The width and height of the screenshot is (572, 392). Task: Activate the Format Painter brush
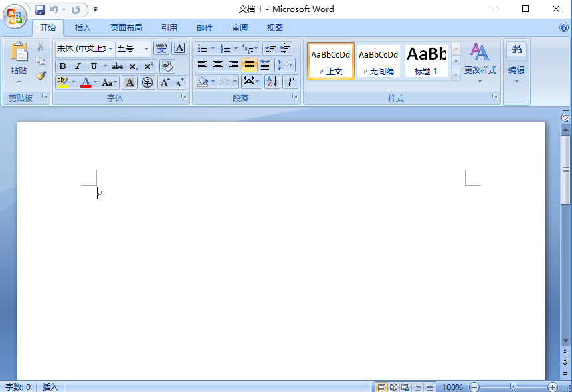point(41,76)
